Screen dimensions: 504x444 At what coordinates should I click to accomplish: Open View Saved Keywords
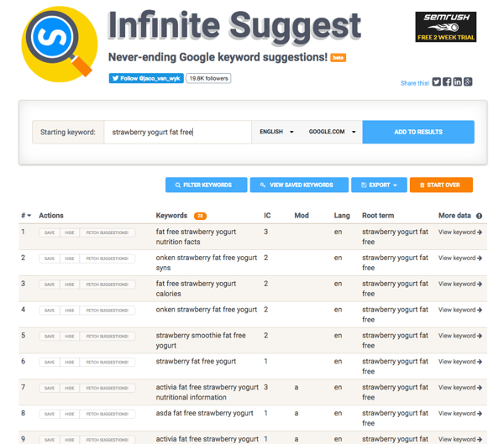click(x=298, y=185)
